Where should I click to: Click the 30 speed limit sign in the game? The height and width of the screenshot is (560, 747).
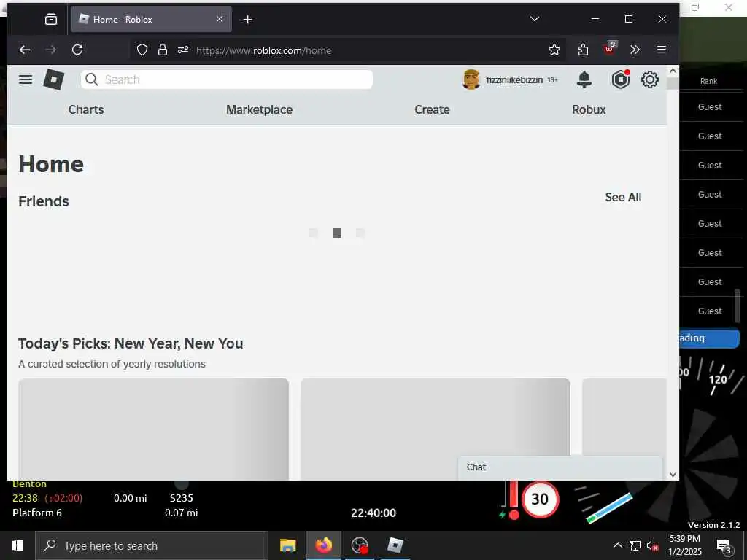540,499
